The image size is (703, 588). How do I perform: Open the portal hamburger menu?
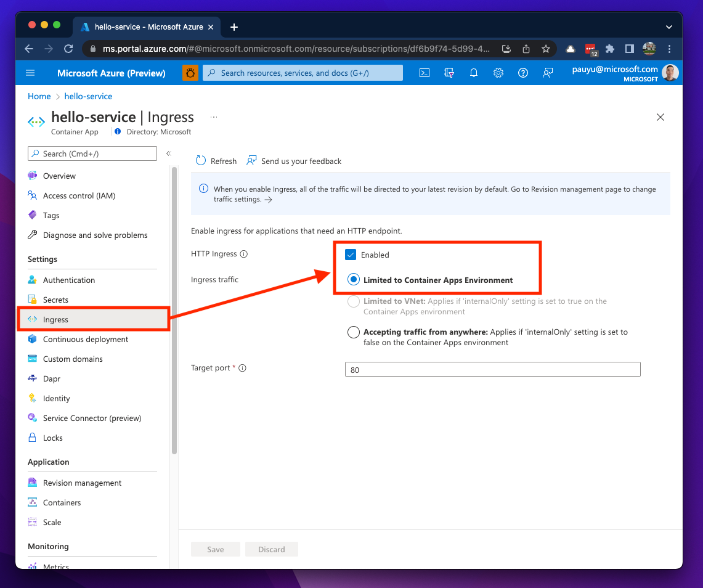(30, 73)
